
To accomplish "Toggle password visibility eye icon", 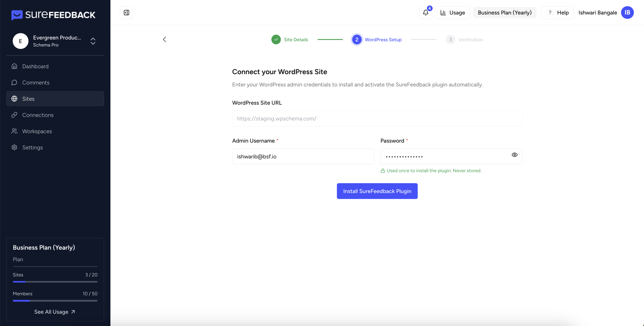I will (x=514, y=155).
